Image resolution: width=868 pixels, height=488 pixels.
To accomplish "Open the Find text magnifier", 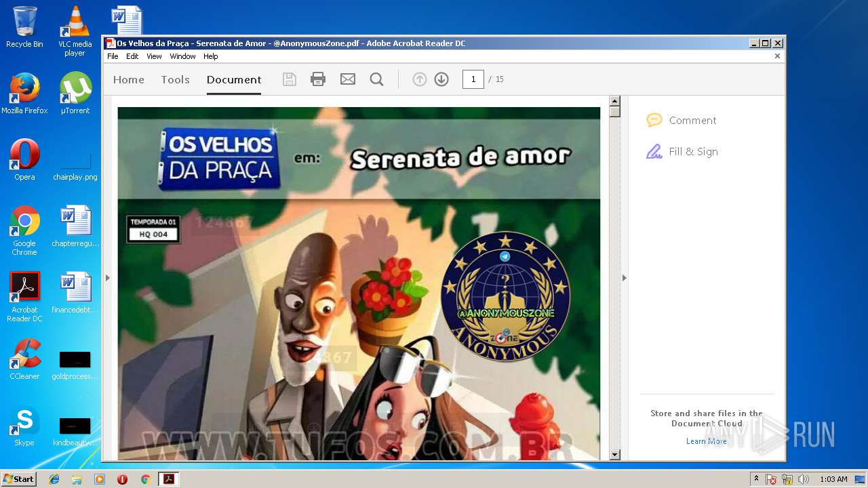I will (x=377, y=79).
